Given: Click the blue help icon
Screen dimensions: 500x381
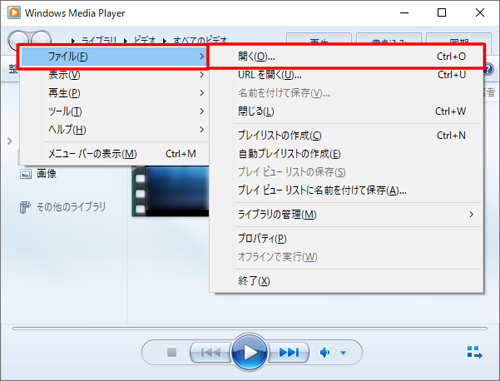Looking at the screenshot, I should point(488,70).
